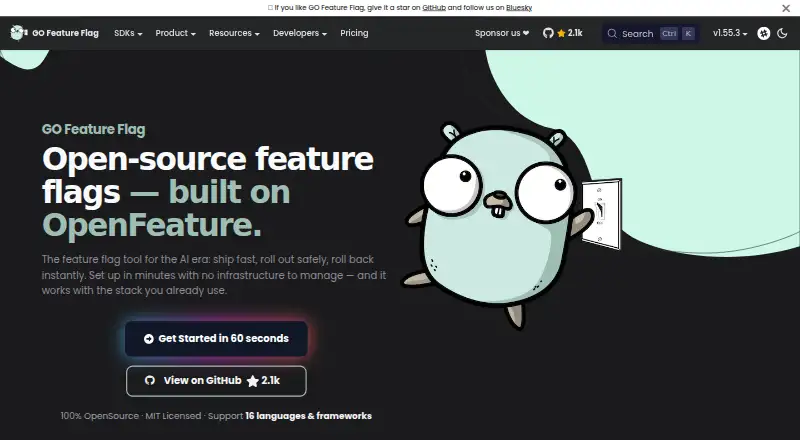Expand the Product dropdown menu
The width and height of the screenshot is (800, 440).
coord(176,33)
